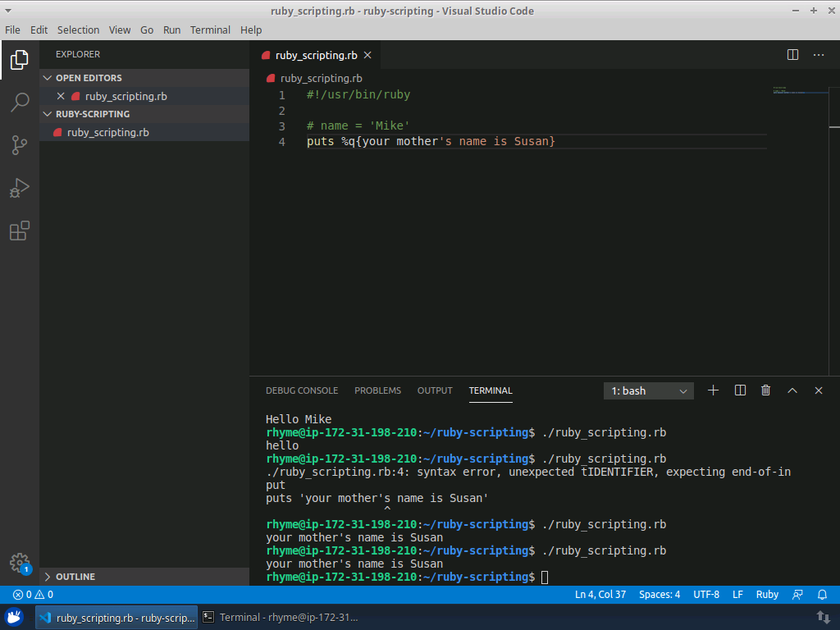This screenshot has height=630, width=840.
Task: Open the Source Control view
Action: pyautogui.click(x=20, y=145)
